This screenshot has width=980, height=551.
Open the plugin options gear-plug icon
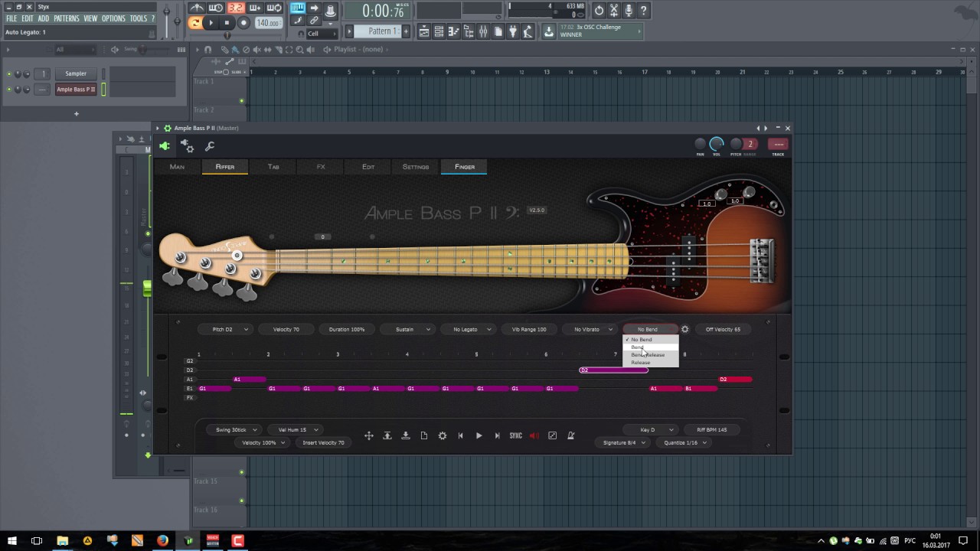tap(187, 145)
